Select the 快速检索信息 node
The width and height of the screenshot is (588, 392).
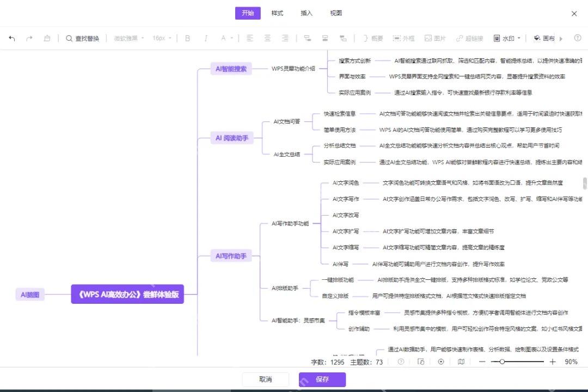[340, 114]
